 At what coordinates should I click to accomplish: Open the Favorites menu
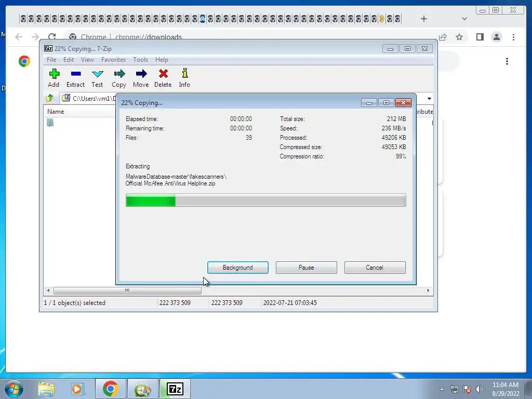pos(114,60)
